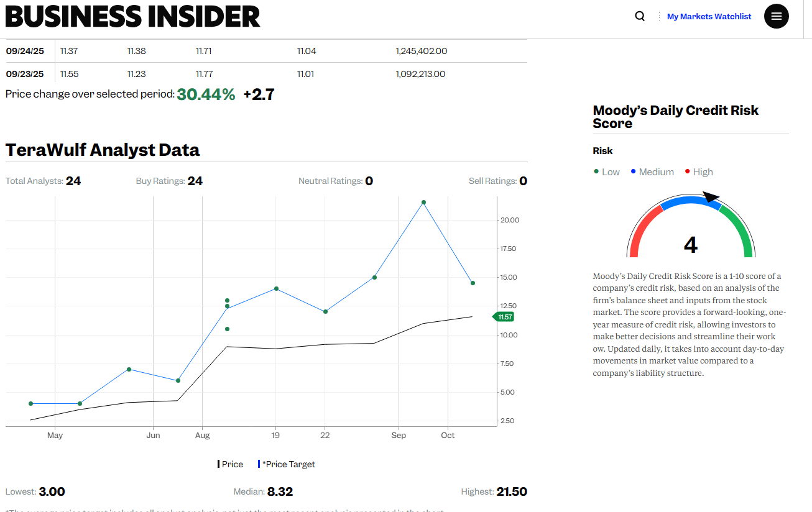Click the 09/23/25 date row
The height and width of the screenshot is (512, 812).
[25, 74]
